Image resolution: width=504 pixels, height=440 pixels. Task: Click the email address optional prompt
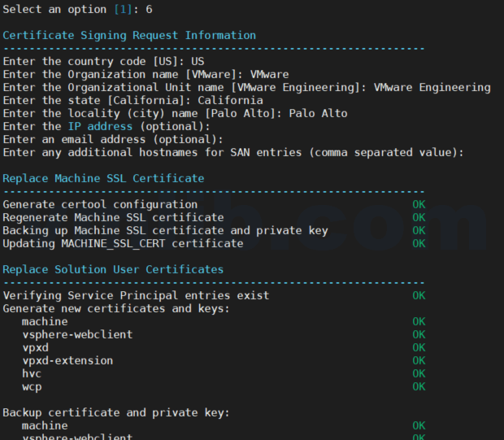coord(119,139)
